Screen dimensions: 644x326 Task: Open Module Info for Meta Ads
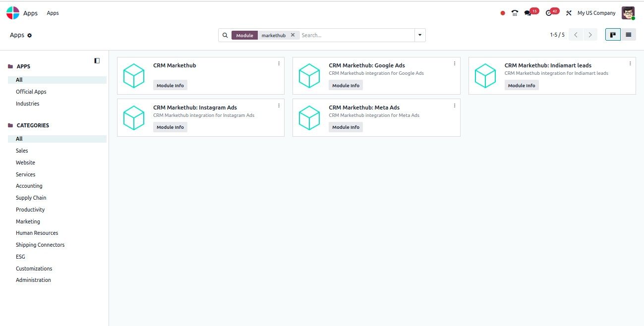coord(346,127)
